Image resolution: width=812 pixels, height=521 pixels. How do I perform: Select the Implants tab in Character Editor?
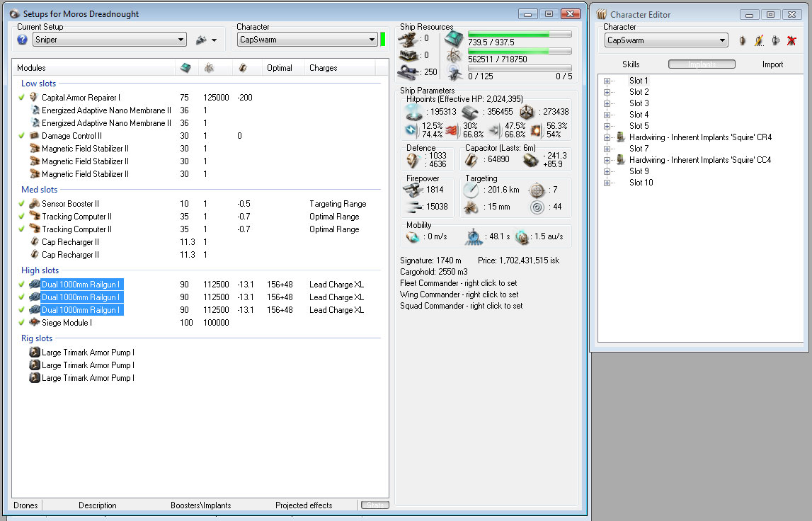click(x=702, y=64)
